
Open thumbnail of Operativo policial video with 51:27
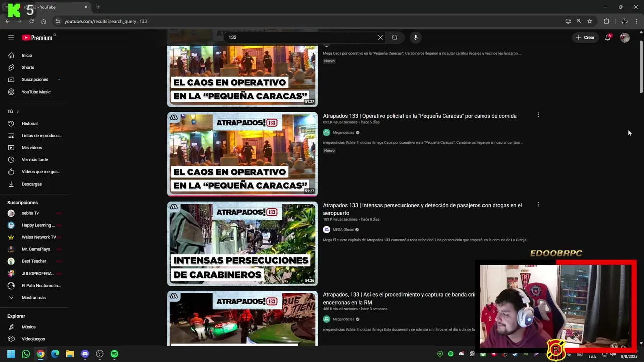coord(243,154)
